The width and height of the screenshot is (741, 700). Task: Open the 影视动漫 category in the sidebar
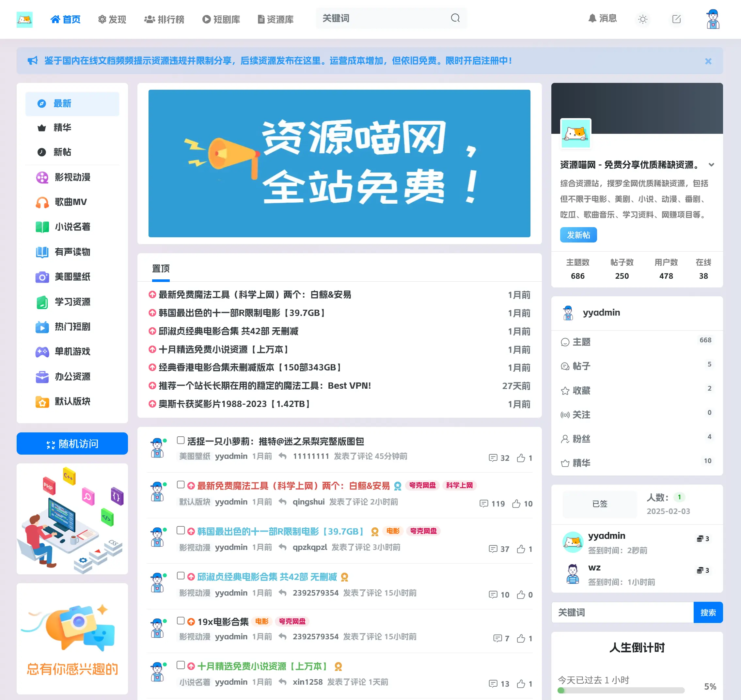coord(73,177)
